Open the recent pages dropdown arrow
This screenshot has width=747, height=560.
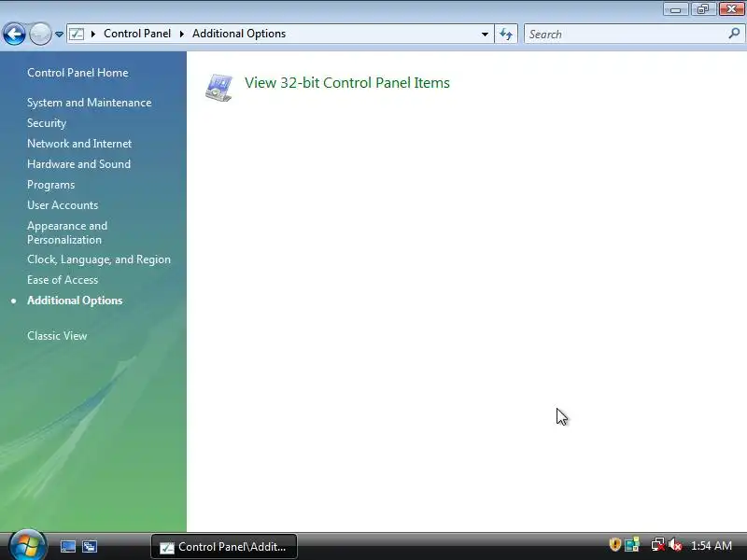point(59,35)
